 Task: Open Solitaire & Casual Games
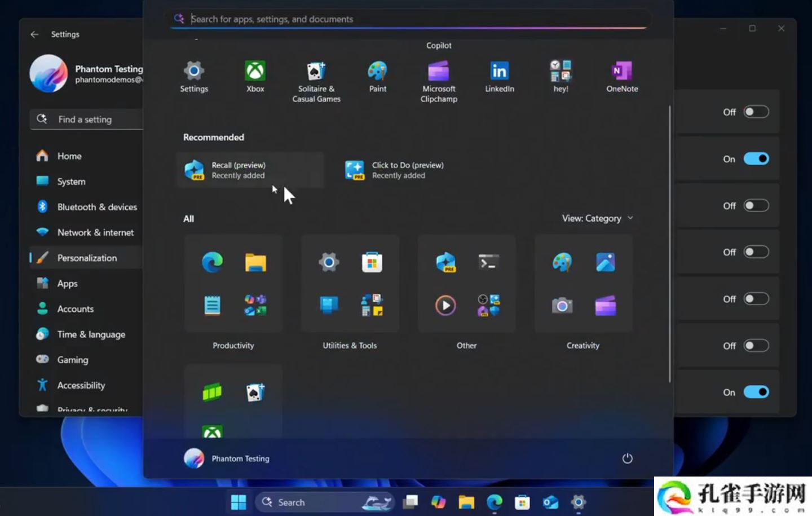316,81
